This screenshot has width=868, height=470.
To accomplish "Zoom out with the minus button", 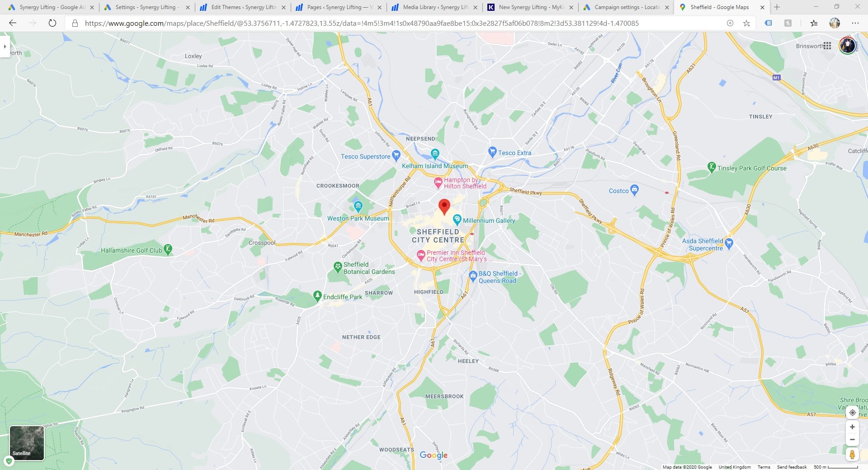I will pyautogui.click(x=852, y=439).
